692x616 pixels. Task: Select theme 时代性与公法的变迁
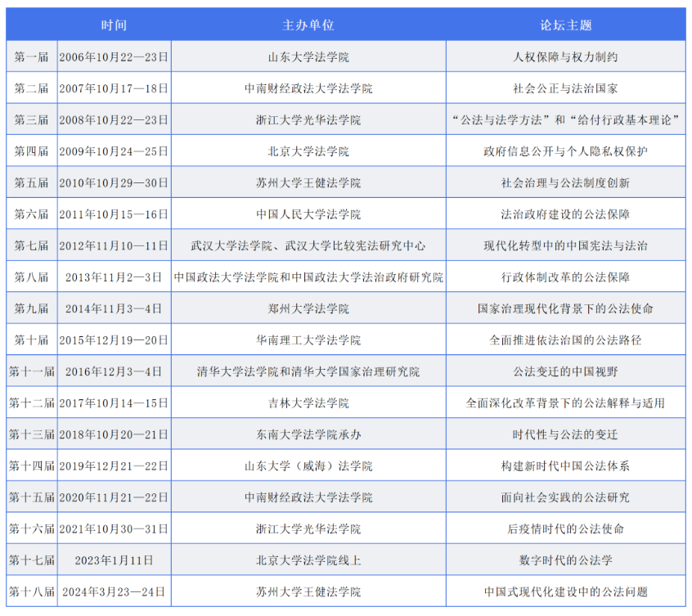[565, 434]
